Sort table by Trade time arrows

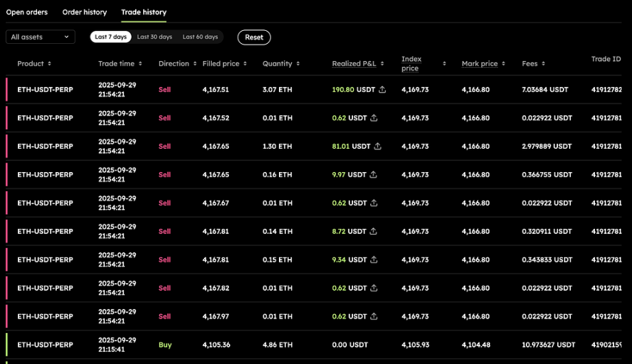click(x=140, y=64)
